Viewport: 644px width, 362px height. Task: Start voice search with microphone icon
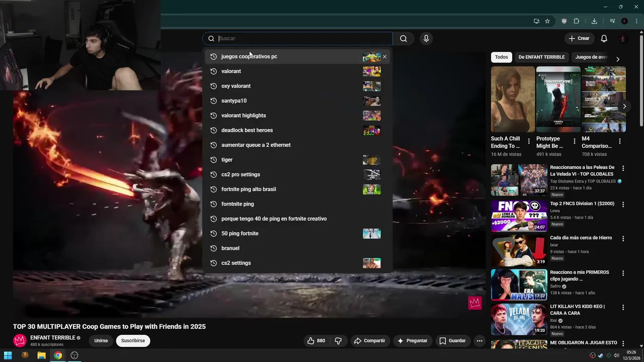426,39
